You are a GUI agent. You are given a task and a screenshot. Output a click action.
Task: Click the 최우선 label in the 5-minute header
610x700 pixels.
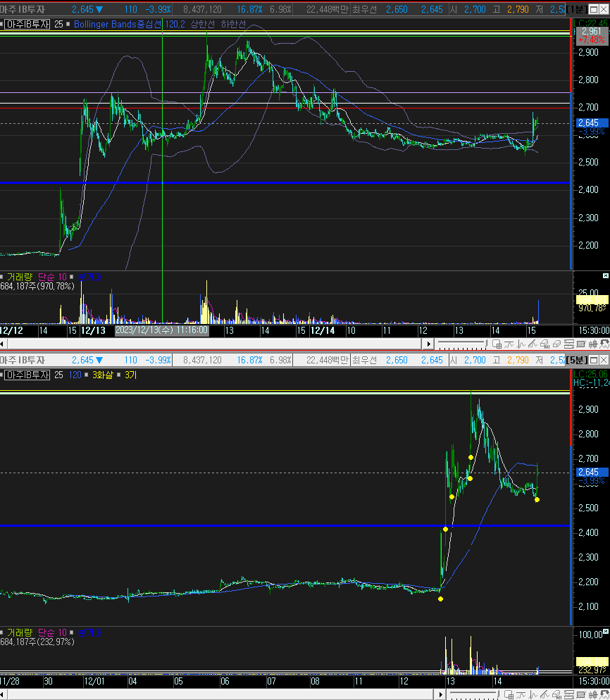pos(364,360)
